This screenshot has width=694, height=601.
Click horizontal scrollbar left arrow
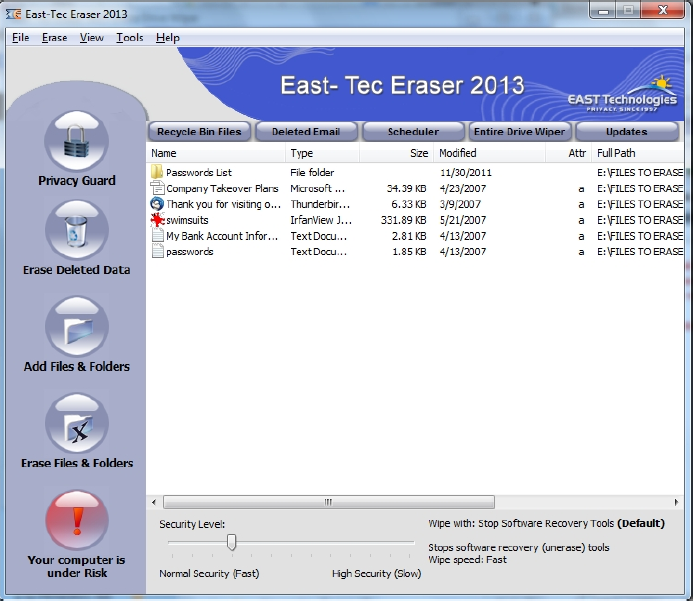tap(154, 502)
